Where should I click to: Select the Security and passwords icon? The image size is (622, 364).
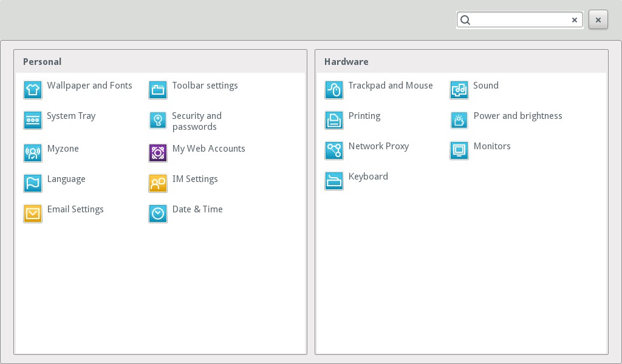158,120
